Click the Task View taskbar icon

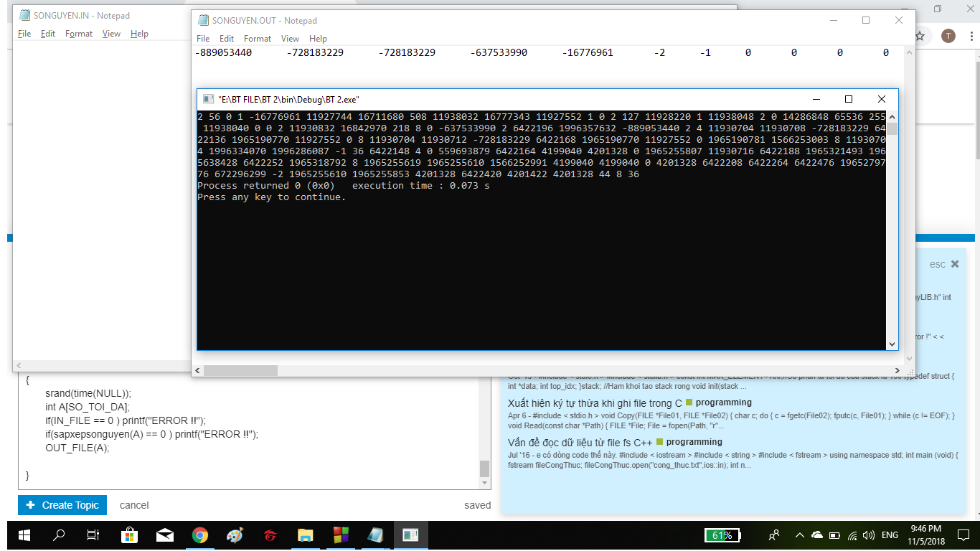(93, 535)
